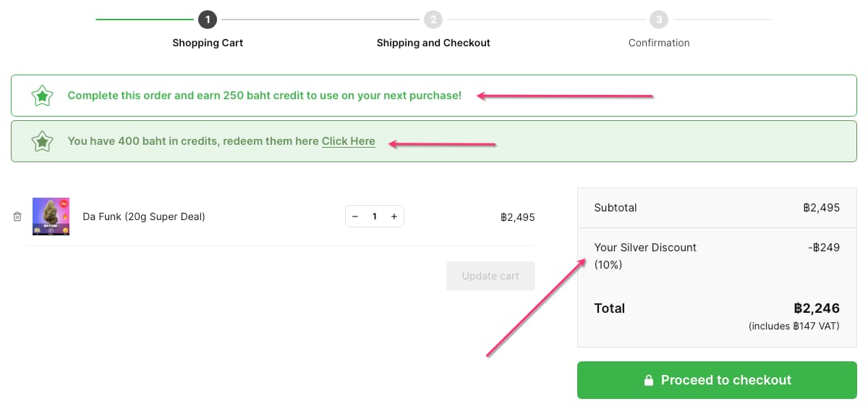Open the Da Funk product thumbnail

tap(51, 216)
